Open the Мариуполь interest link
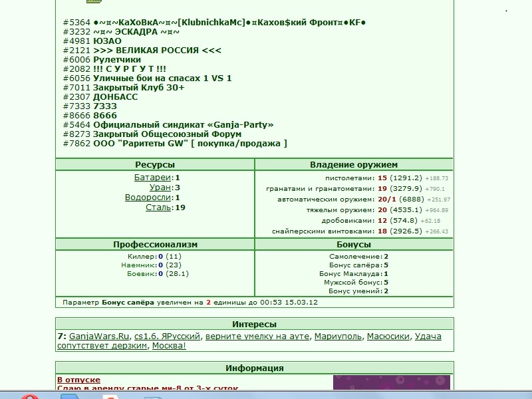 tap(338, 336)
